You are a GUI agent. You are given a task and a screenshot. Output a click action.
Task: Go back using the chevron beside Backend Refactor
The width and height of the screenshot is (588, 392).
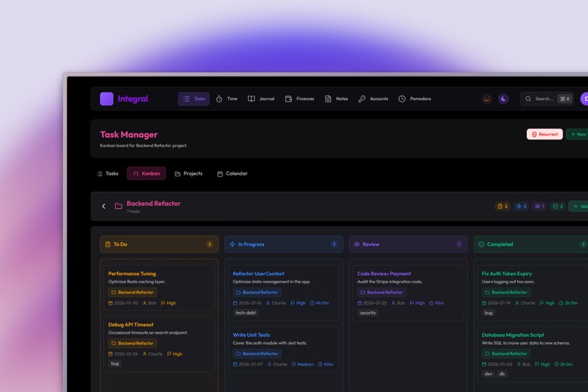point(104,206)
